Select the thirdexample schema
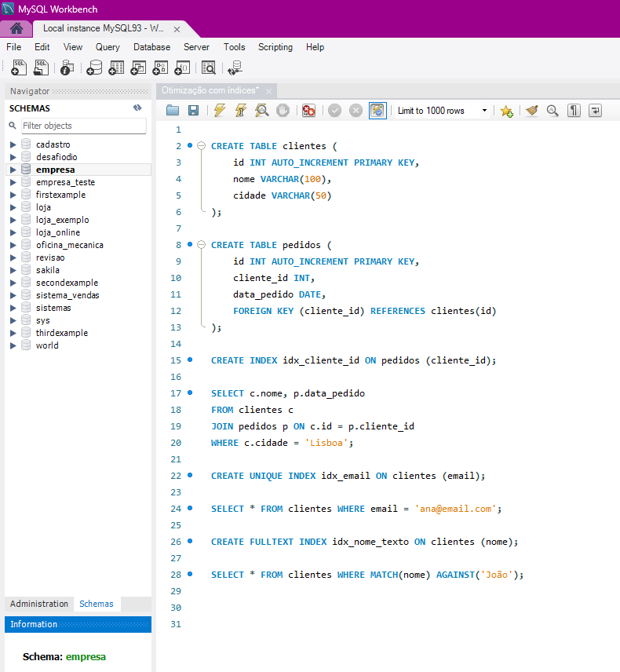The width and height of the screenshot is (620, 672). (62, 333)
